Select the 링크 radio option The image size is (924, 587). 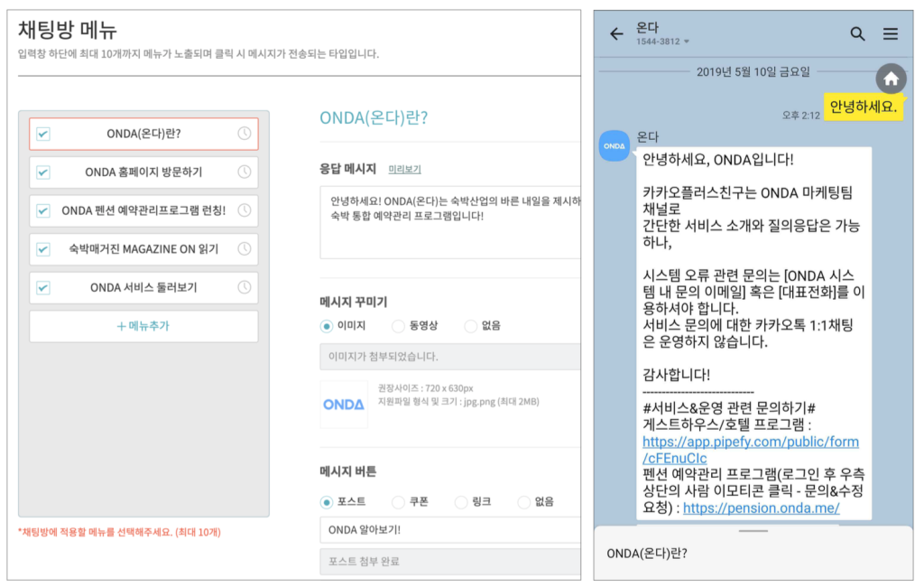click(x=461, y=502)
